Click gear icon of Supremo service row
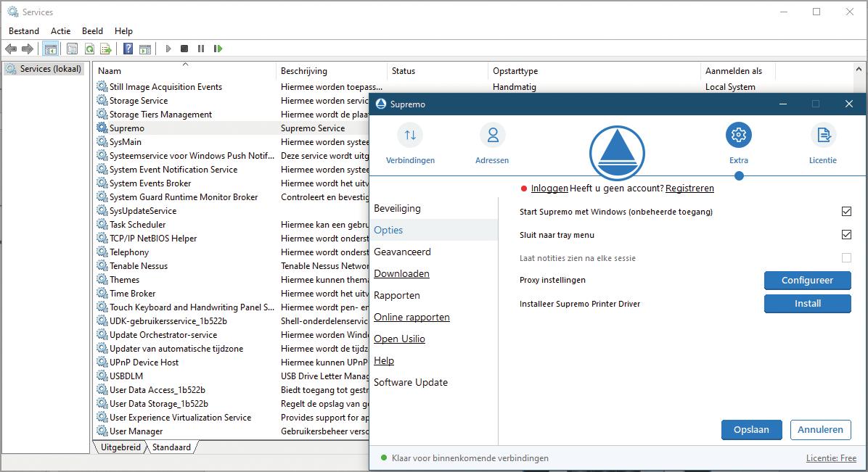The height and width of the screenshot is (472, 868). 102,128
